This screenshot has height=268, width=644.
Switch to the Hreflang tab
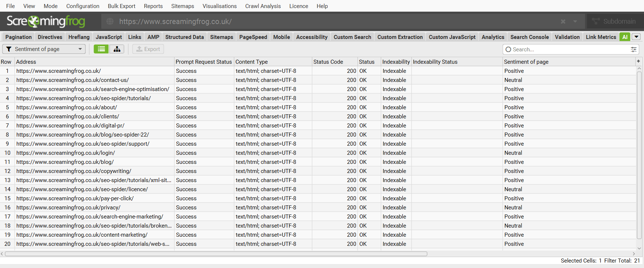tap(79, 37)
